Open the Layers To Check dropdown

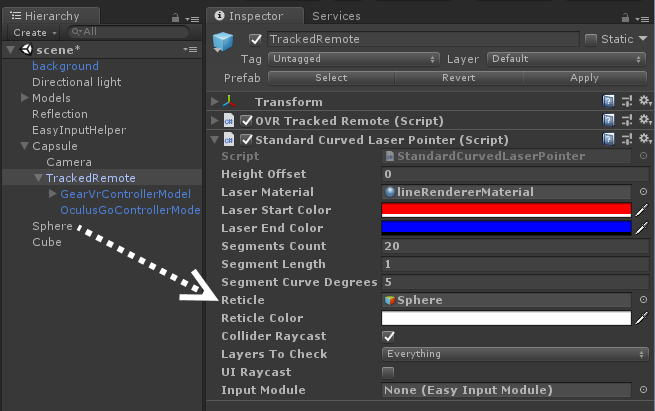[x=514, y=354]
